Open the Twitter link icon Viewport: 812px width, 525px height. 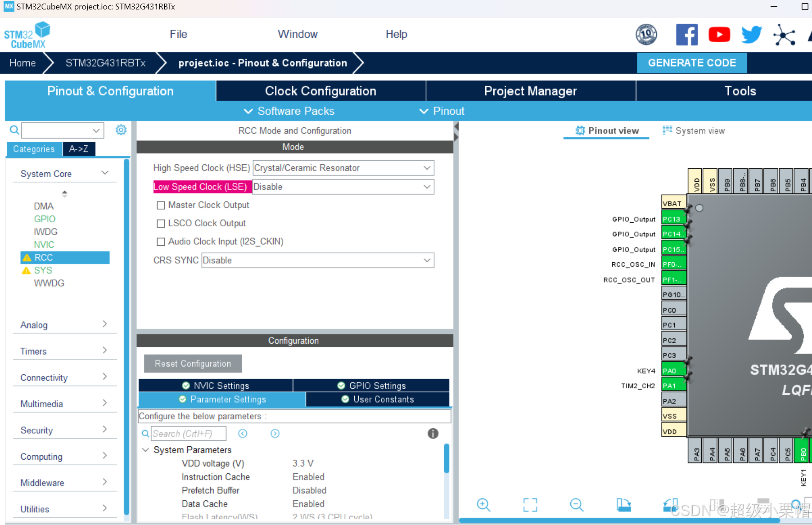coord(752,35)
